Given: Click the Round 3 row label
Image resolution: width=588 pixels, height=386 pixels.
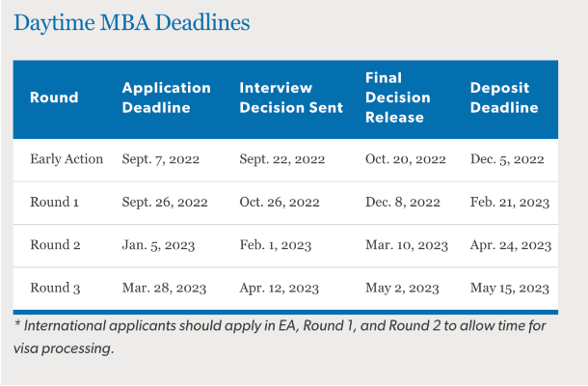Looking at the screenshot, I should [x=55, y=288].
